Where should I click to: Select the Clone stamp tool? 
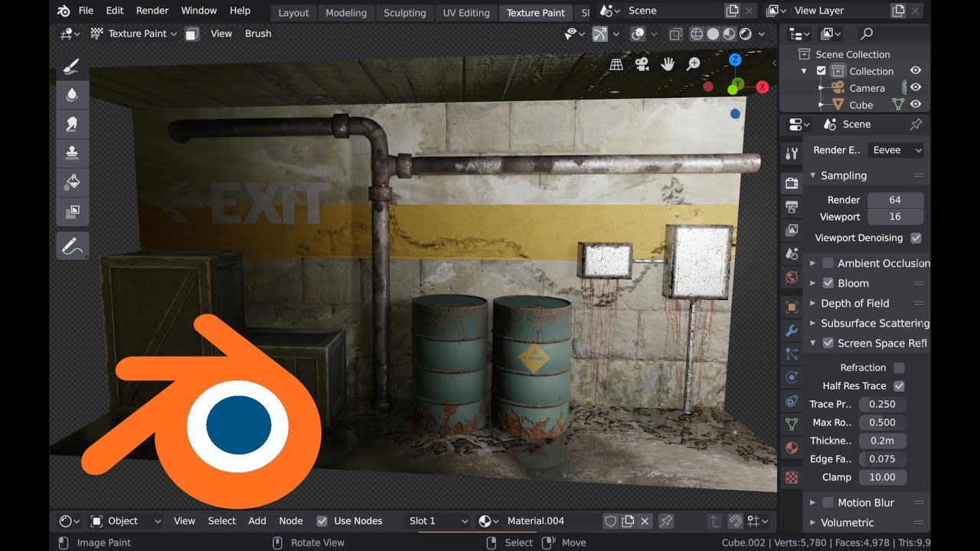click(72, 153)
